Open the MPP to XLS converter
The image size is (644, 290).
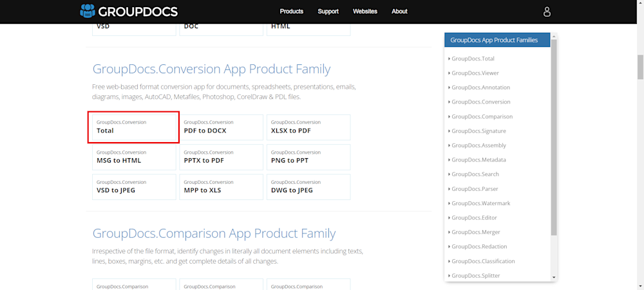[222, 187]
